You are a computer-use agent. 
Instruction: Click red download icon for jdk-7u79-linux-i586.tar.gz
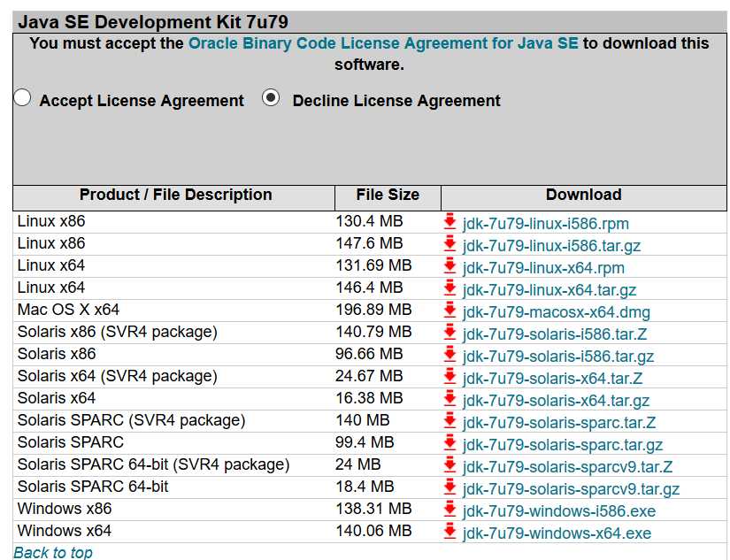pyautogui.click(x=450, y=243)
